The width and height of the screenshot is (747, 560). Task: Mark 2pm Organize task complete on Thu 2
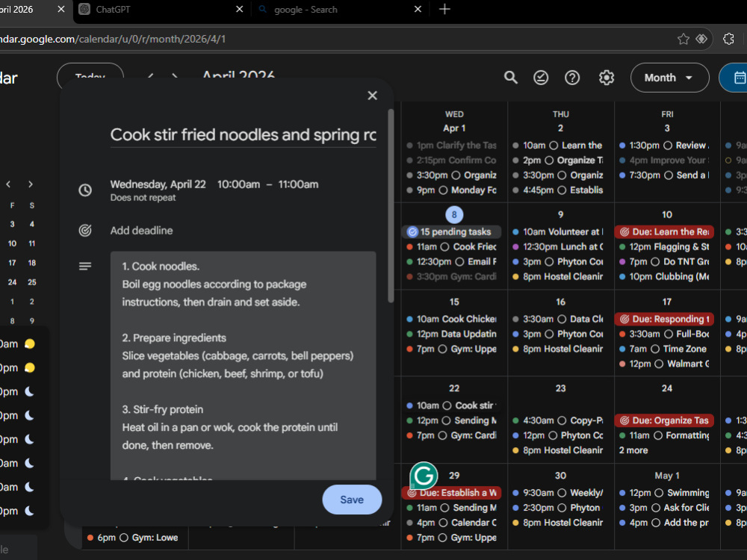point(549,161)
